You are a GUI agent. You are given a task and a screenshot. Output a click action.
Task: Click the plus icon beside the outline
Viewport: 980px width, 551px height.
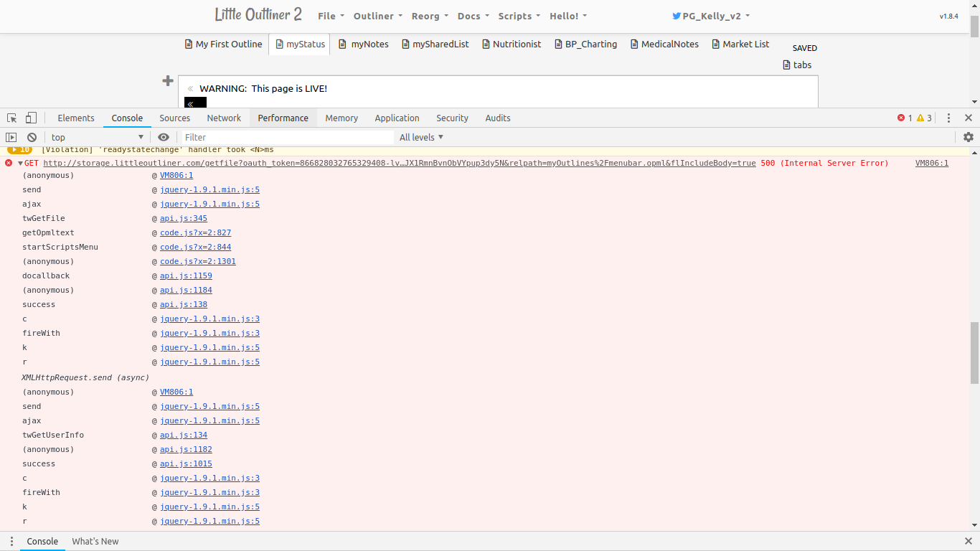168,81
